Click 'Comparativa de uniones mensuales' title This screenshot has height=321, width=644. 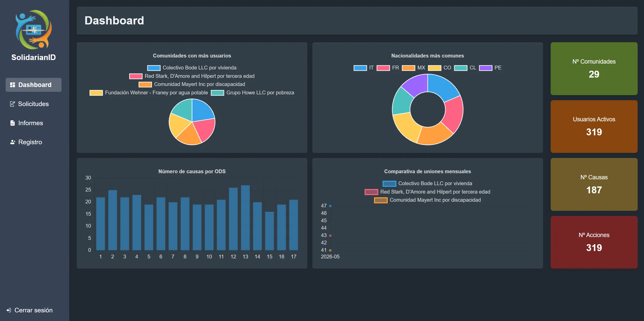pos(428,171)
